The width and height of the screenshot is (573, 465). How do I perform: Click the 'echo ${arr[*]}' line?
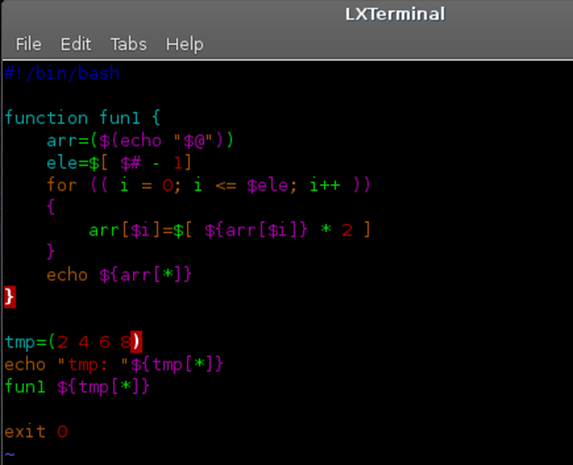tap(119, 275)
